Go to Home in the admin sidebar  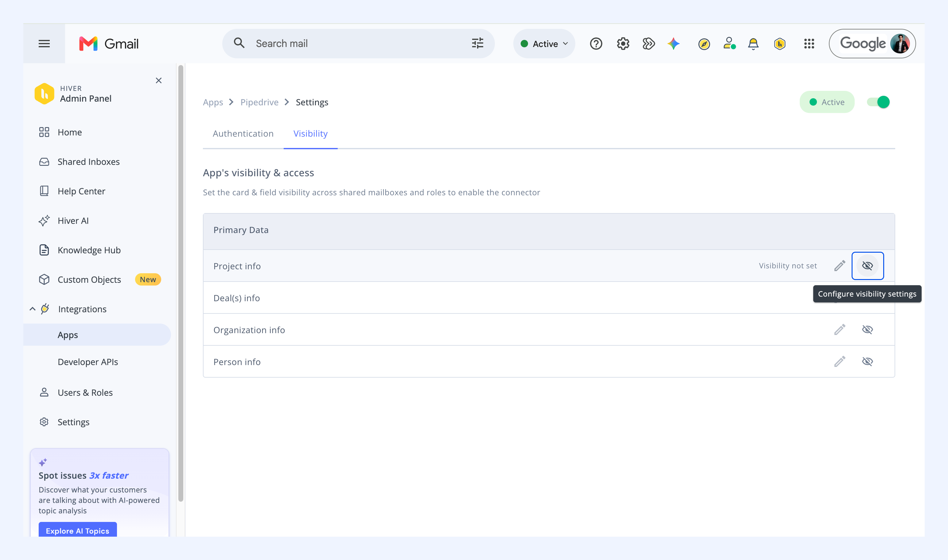[69, 132]
